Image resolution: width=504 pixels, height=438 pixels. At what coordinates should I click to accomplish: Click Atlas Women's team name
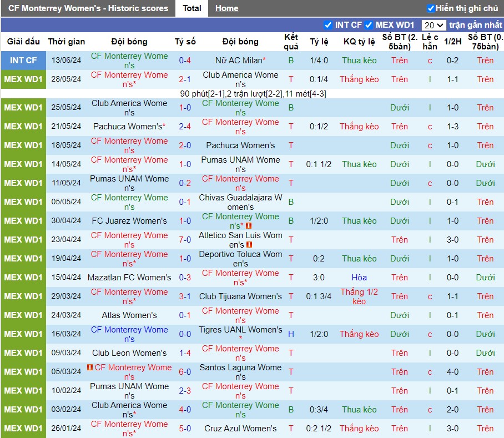point(129,315)
